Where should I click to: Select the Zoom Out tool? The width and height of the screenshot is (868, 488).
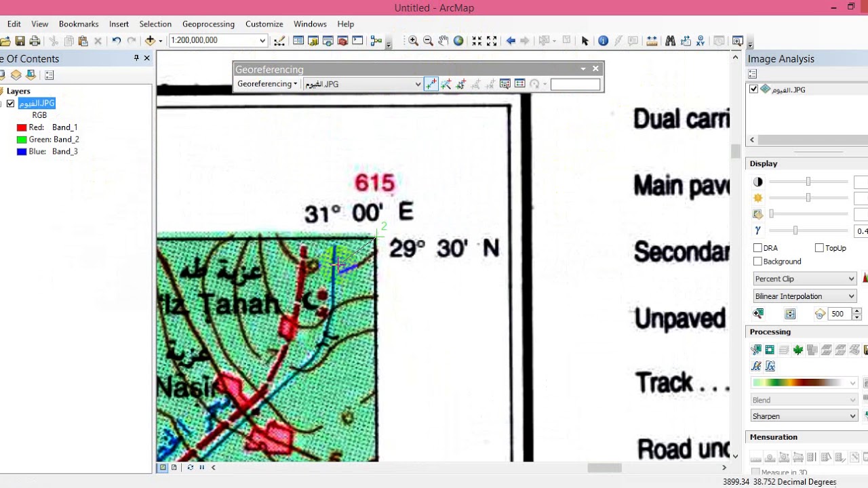[428, 41]
